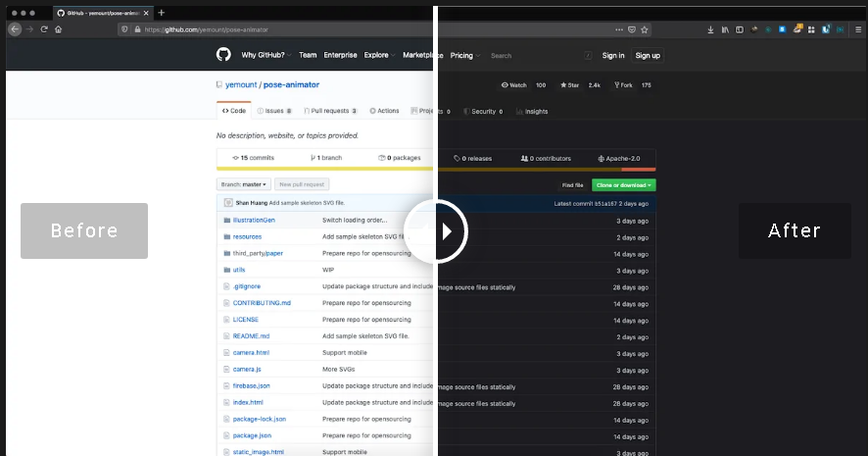Screen dimensions: 868x456
Task: Switch to the Security tab
Action: coord(483,112)
